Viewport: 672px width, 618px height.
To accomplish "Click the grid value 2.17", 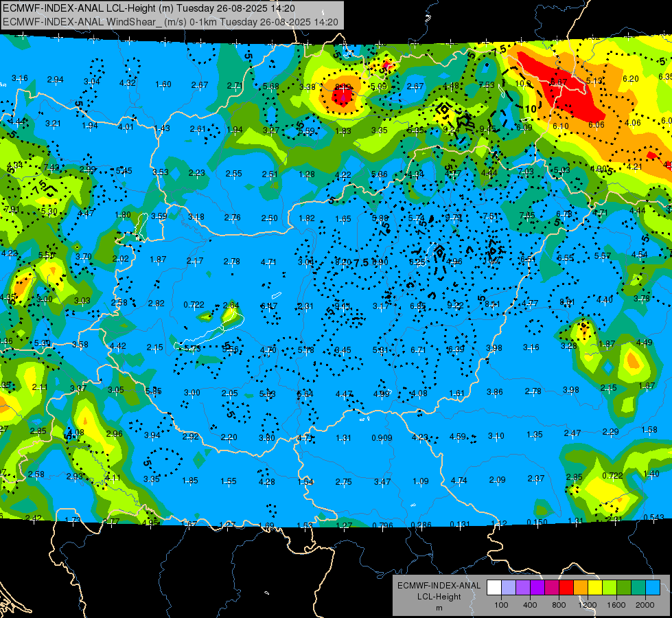I will 195,260.
